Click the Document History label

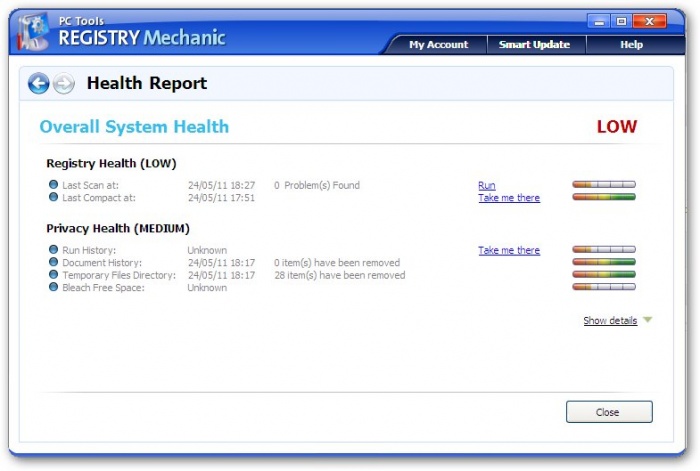point(102,263)
